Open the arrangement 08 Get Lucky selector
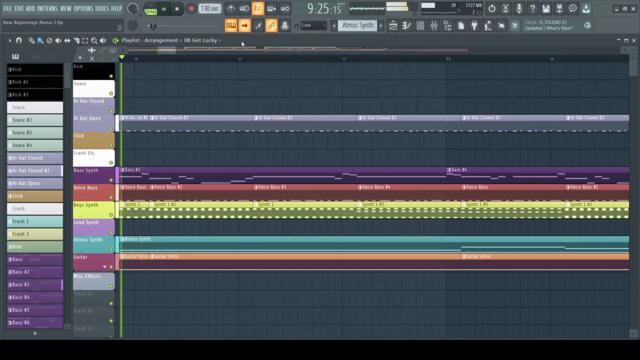640x360 pixels. [x=201, y=40]
